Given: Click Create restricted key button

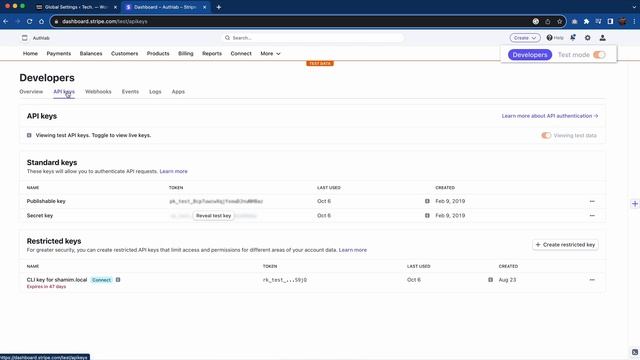Looking at the screenshot, I should tap(565, 244).
